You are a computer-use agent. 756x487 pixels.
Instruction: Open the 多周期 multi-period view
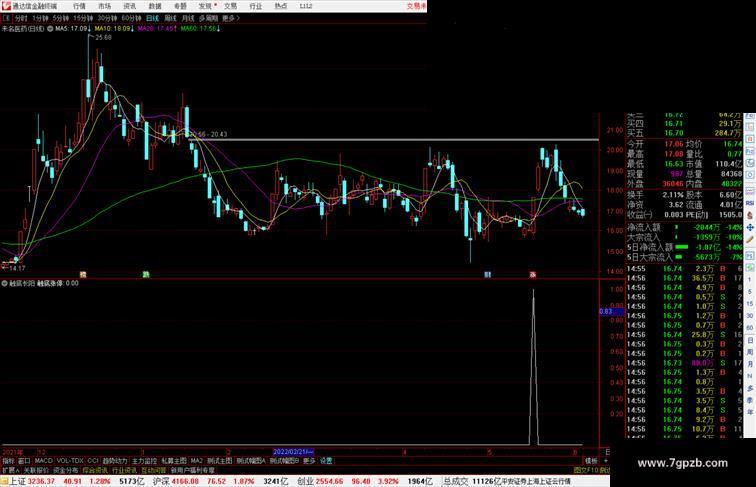point(208,18)
